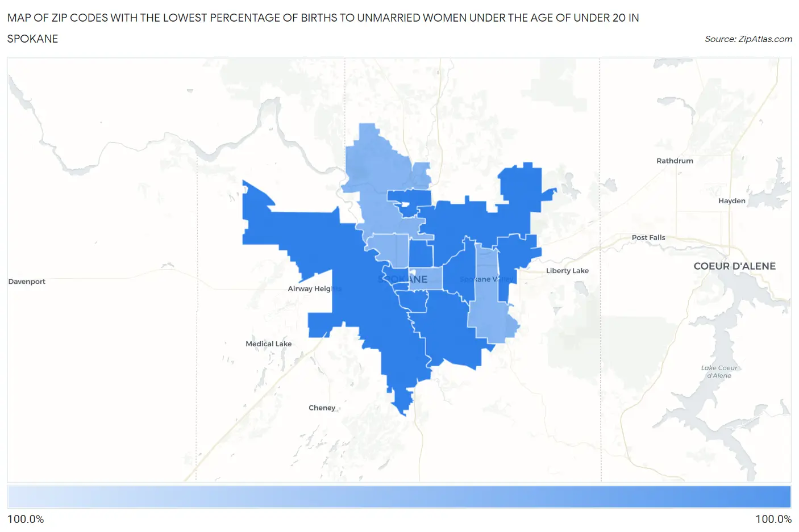Click the right 100.0% legend value
The width and height of the screenshot is (799, 532).
pyautogui.click(x=773, y=520)
